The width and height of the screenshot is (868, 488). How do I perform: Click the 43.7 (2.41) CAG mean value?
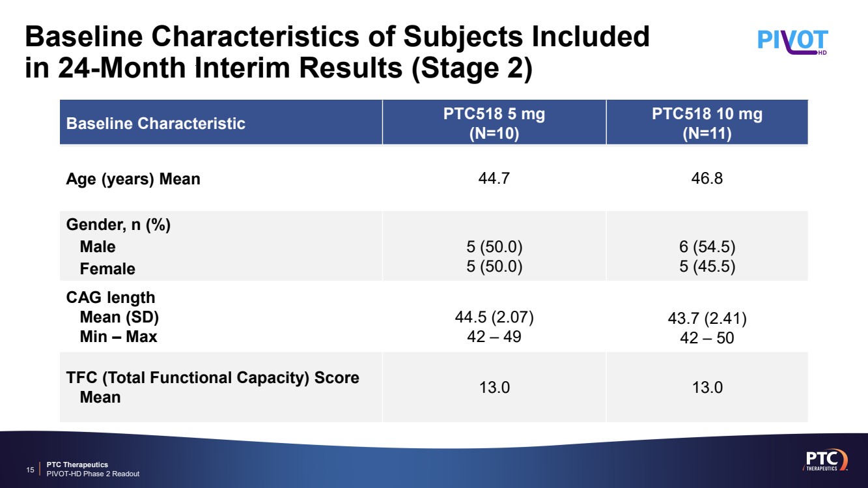pyautogui.click(x=707, y=319)
